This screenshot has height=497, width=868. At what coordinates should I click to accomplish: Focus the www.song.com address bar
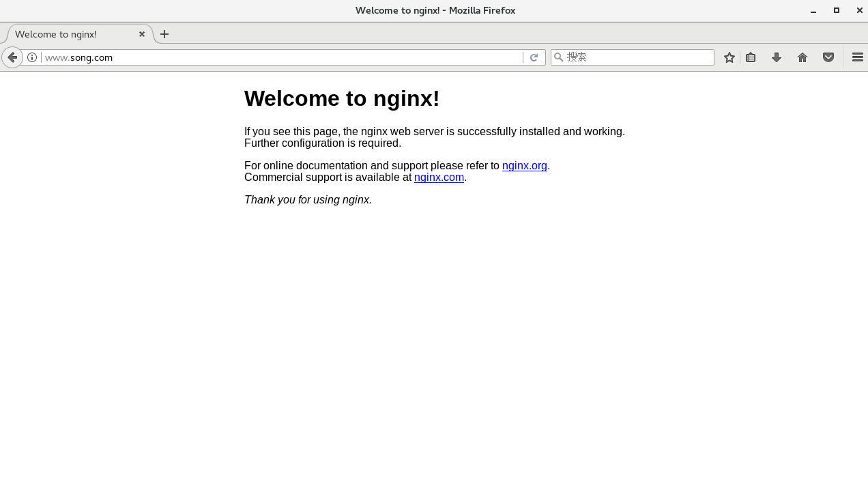coord(282,57)
